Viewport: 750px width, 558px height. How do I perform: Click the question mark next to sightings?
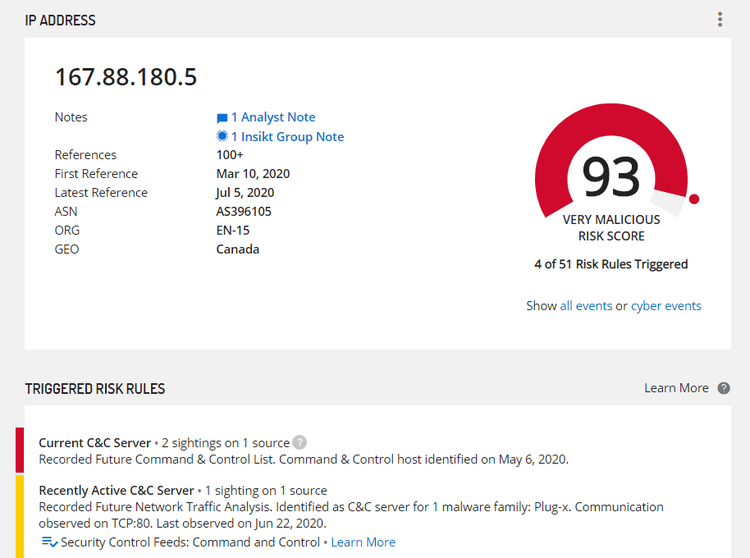299,443
